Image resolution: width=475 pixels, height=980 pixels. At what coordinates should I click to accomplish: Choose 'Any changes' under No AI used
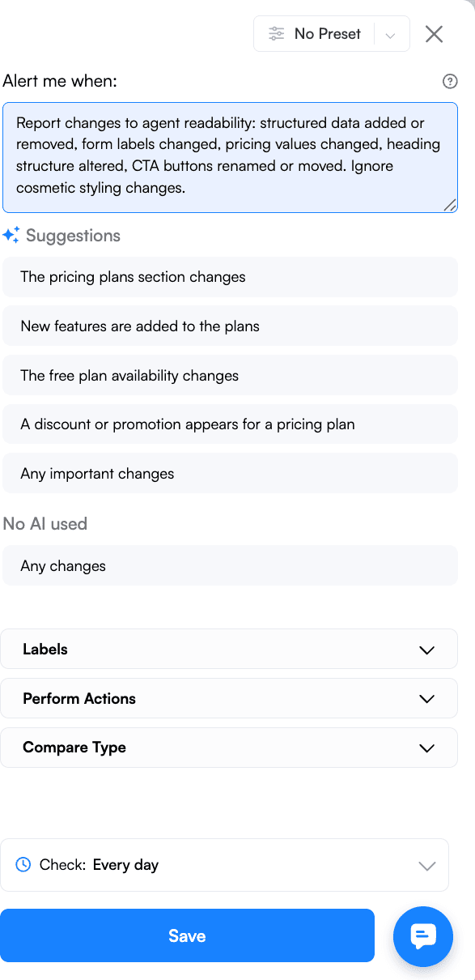click(230, 565)
